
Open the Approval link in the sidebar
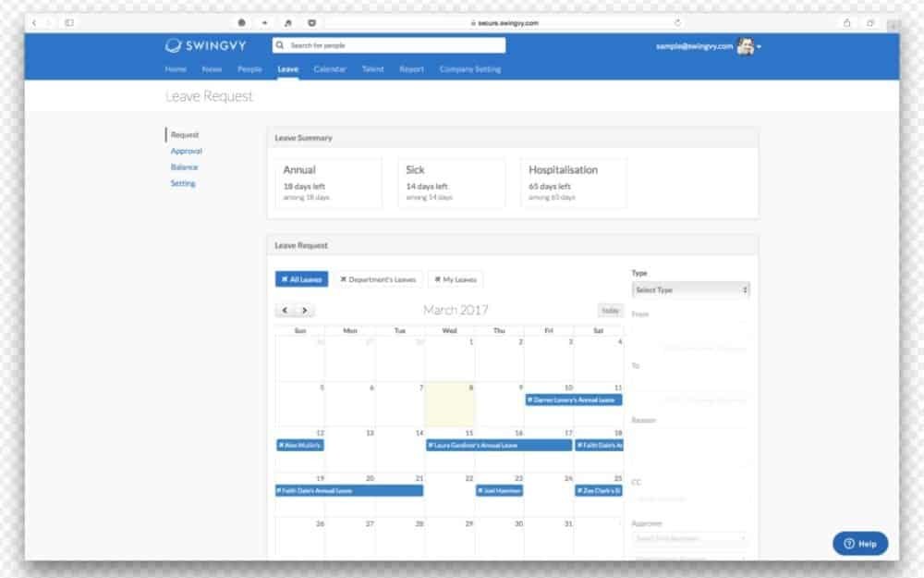(x=187, y=151)
